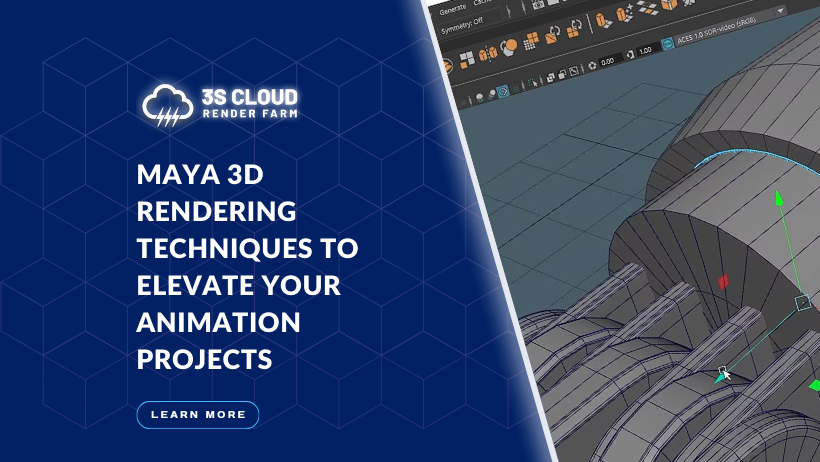Click the exposure value field 0.00
This screenshot has width=820, height=462.
coord(609,61)
